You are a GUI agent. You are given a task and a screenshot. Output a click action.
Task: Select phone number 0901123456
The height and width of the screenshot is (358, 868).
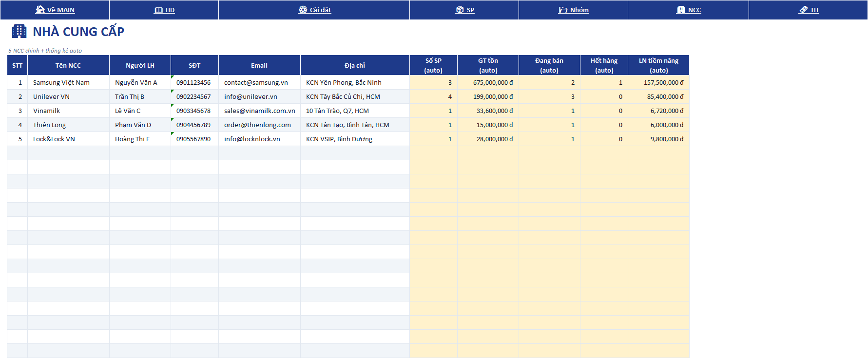click(x=194, y=82)
